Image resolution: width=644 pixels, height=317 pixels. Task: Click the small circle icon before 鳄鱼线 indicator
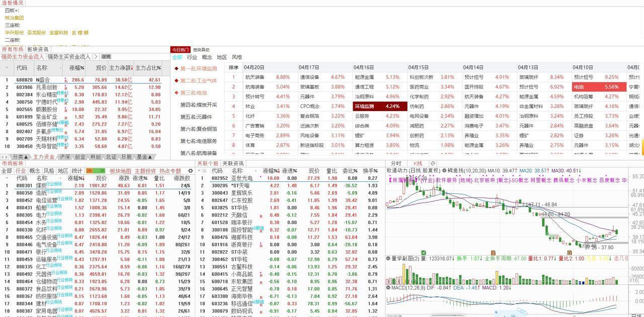coord(444,170)
